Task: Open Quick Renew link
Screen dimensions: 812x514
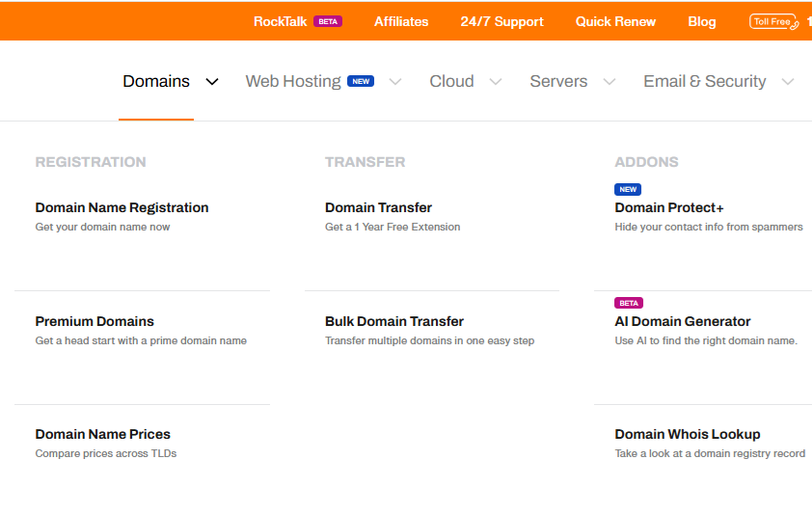Action: (x=615, y=22)
